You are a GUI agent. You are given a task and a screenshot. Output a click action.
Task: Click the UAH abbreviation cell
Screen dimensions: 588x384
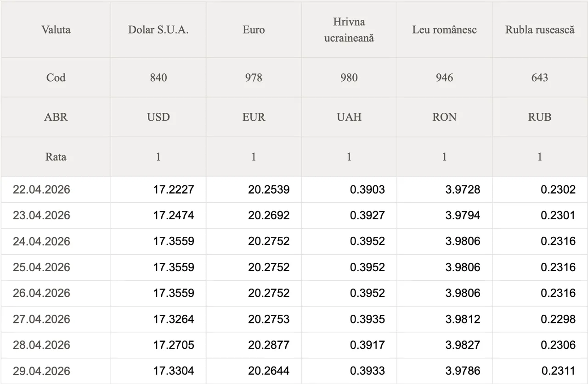point(349,117)
